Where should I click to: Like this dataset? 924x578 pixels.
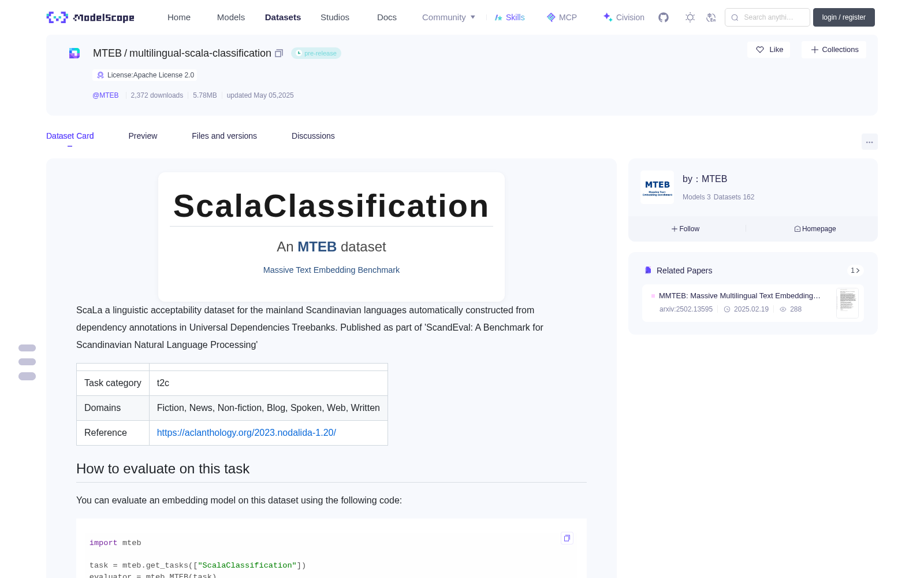click(769, 50)
